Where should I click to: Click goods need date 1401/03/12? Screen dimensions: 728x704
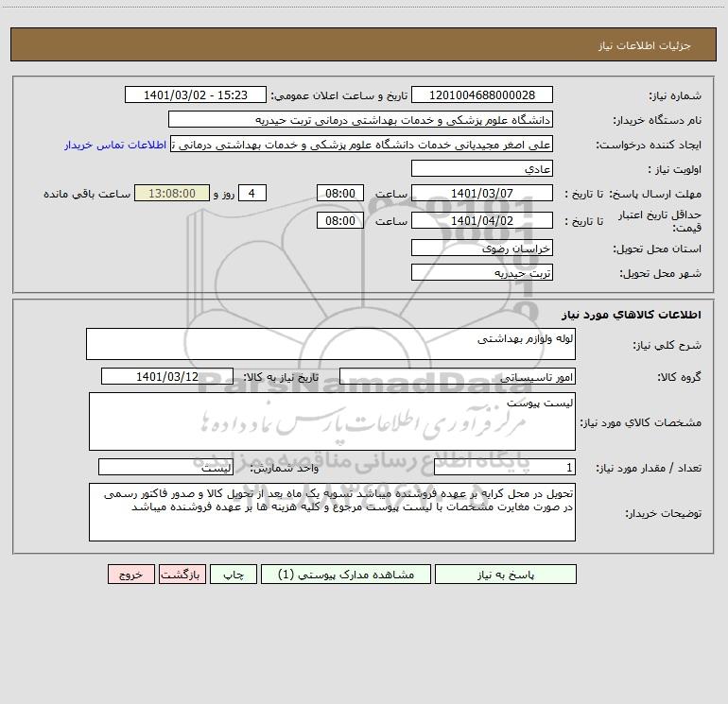[167, 376]
